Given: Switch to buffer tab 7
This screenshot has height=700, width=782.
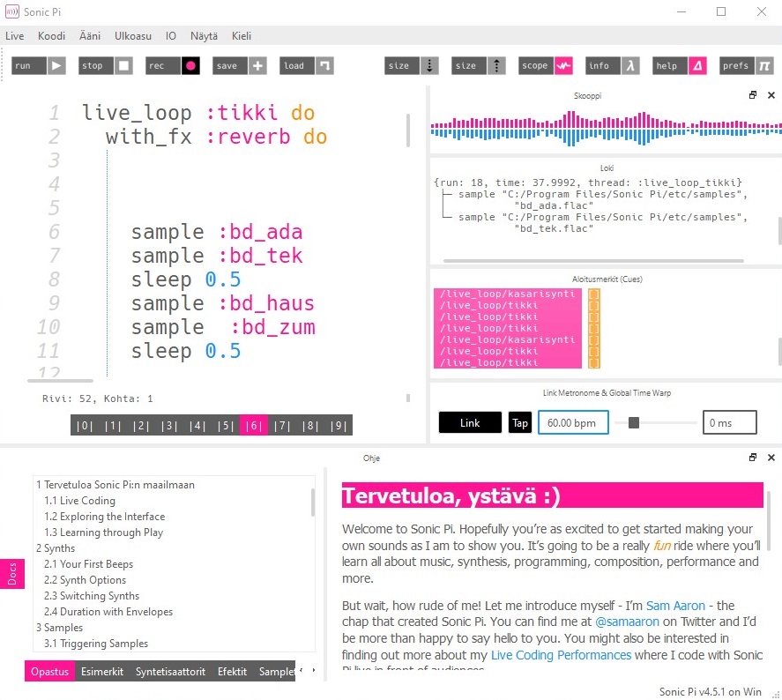Looking at the screenshot, I should coord(282,425).
